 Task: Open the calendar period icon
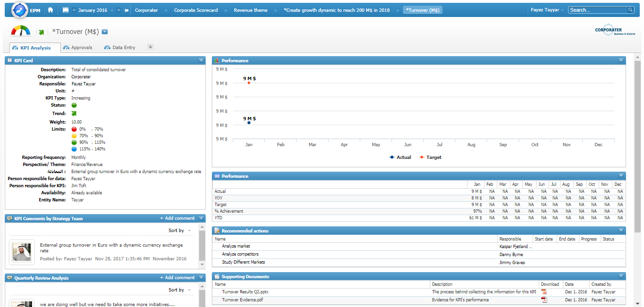(x=66, y=10)
